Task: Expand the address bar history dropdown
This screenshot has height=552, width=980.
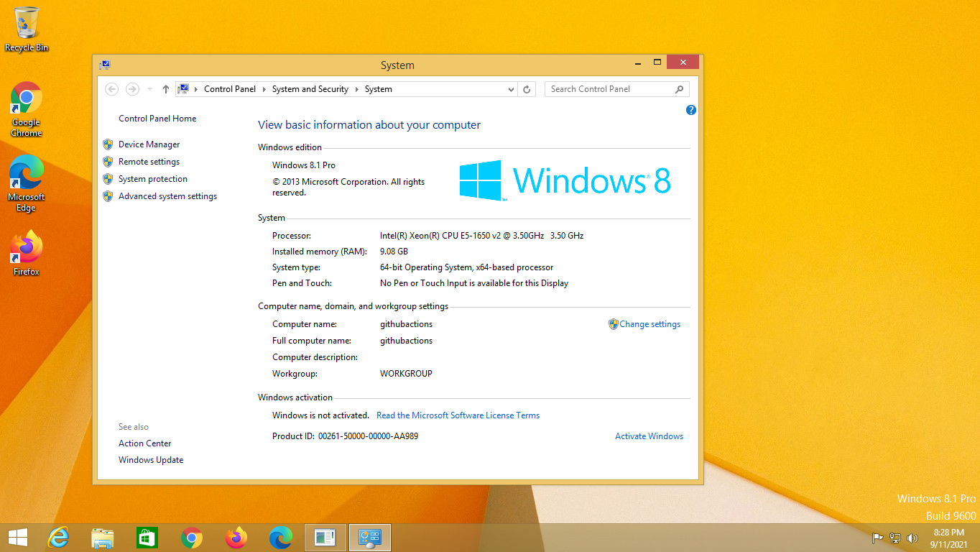Action: pos(511,89)
